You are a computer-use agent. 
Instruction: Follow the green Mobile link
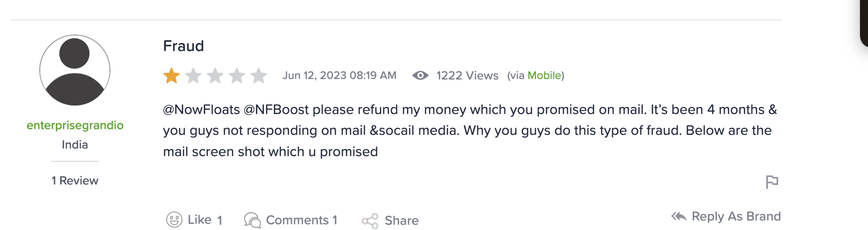544,75
